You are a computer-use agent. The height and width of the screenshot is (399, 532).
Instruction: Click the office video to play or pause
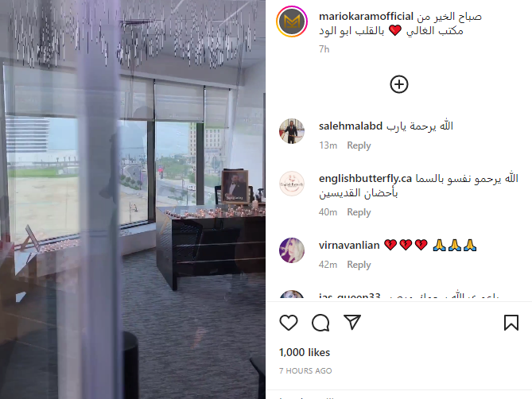pos(133,199)
